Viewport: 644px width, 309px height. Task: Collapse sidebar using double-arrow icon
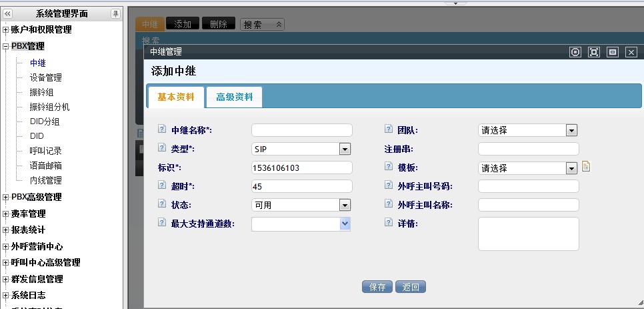[x=7, y=14]
